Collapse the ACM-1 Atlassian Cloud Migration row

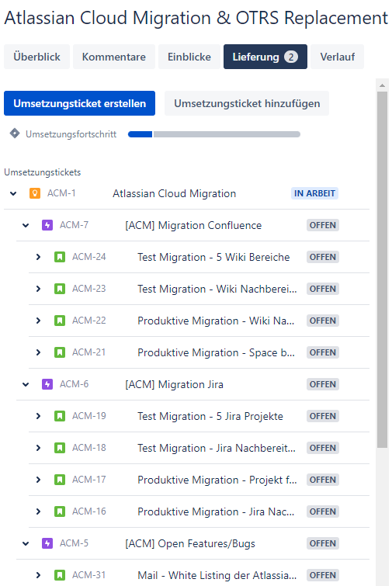tap(13, 193)
